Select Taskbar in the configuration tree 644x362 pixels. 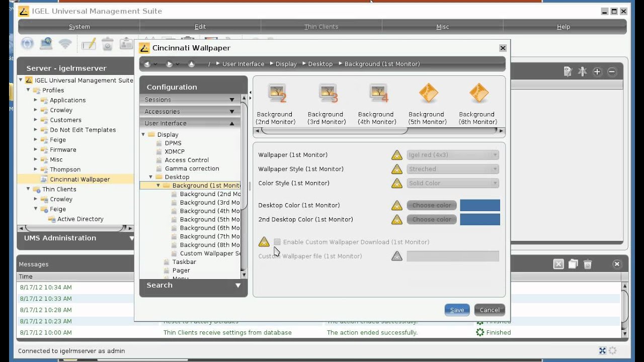tap(184, 262)
